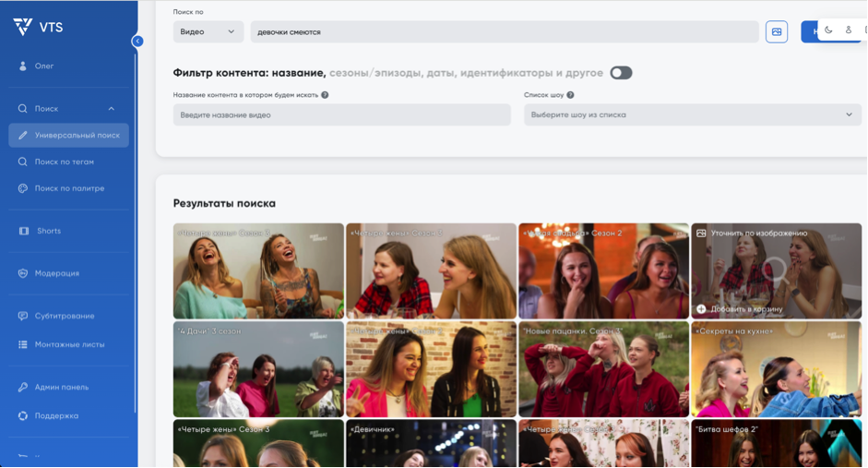Viewport: 868px width, 468px height.
Task: Open 'Админ панель' in sidebar
Action: pyautogui.click(x=62, y=387)
